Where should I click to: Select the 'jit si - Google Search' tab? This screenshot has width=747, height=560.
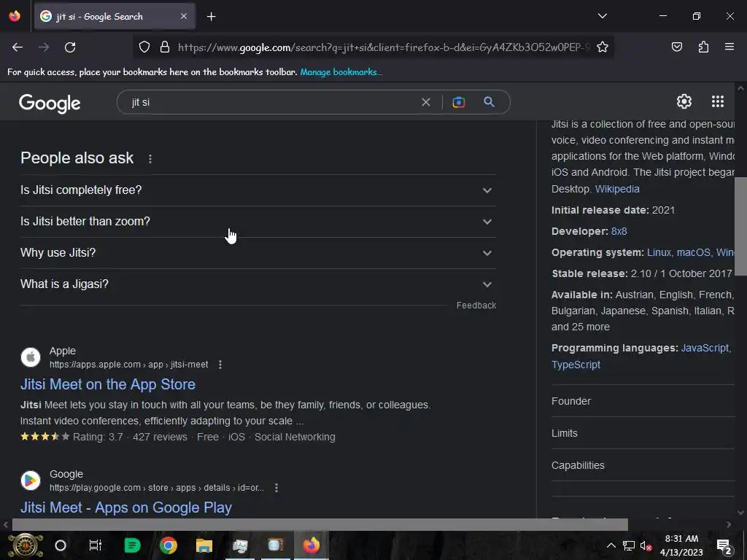115,17
